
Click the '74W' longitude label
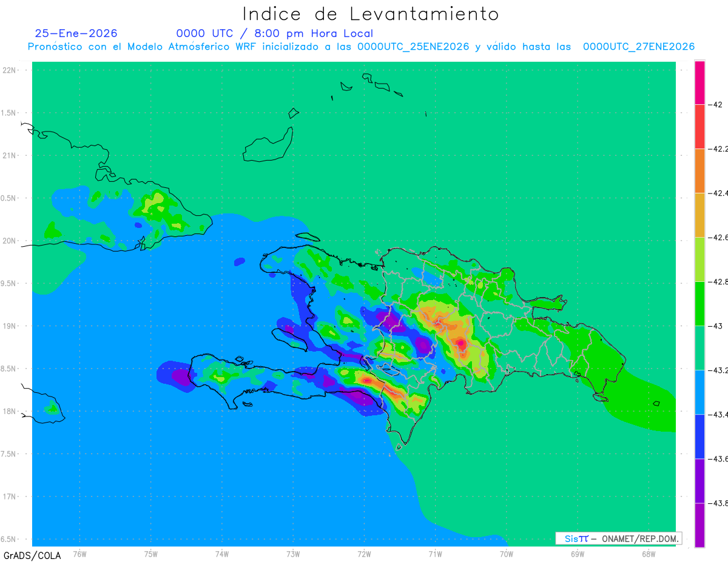tap(222, 554)
